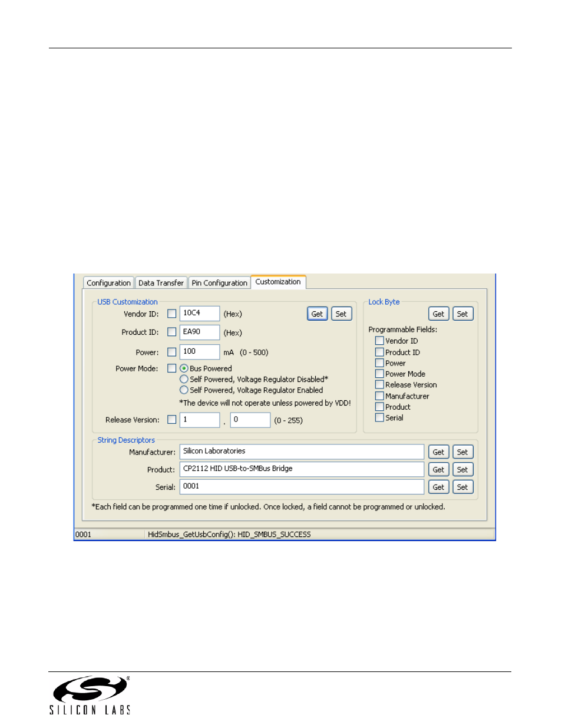Choose Self Powered, Voltage Regulator Enabled

tap(184, 390)
